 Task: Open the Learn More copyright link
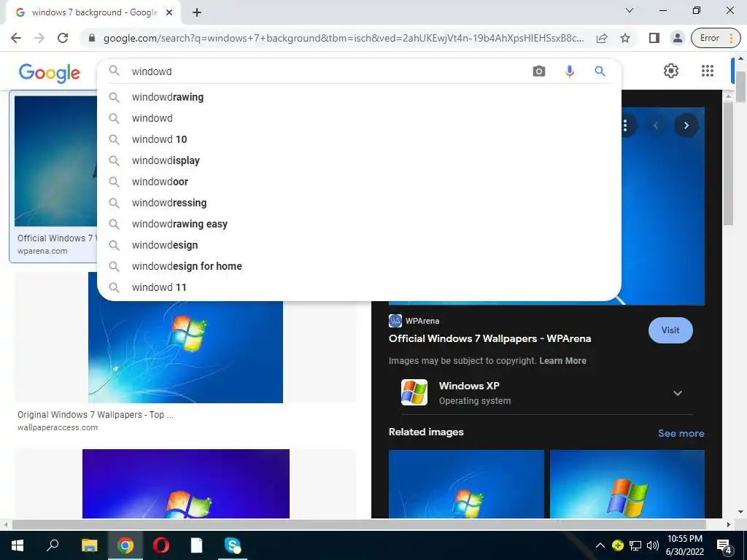pos(562,361)
